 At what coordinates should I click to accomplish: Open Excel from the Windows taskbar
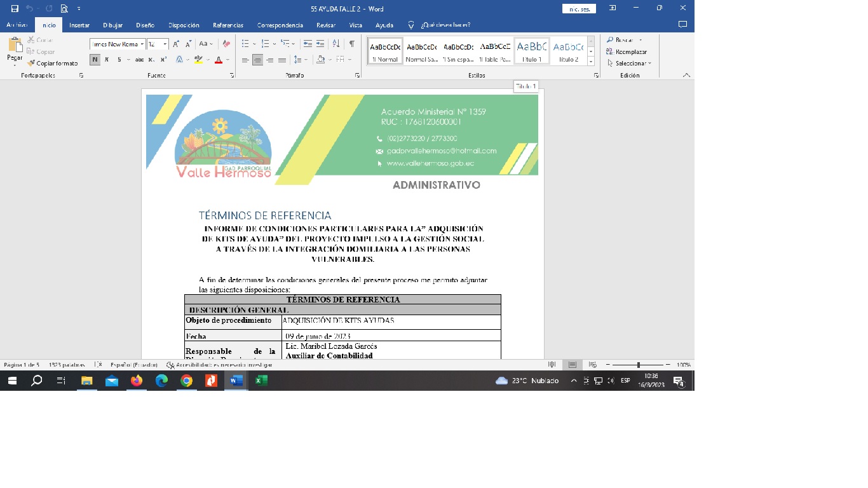261,381
